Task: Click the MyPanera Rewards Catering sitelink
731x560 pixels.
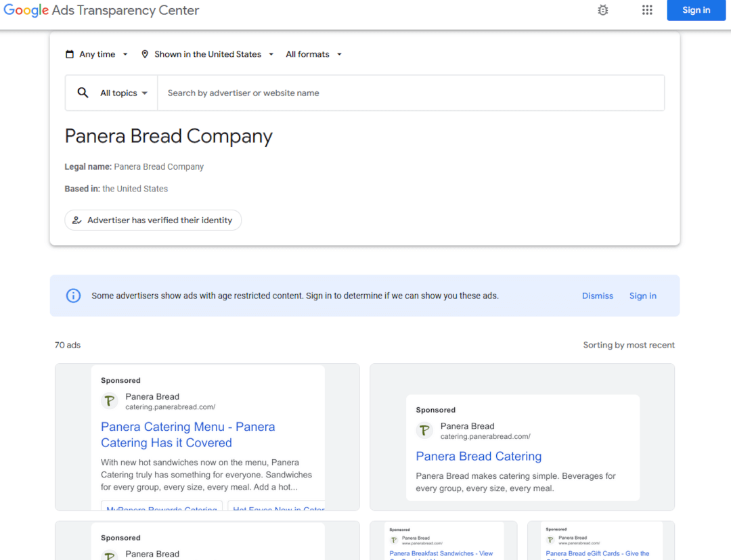Action: [x=161, y=508]
